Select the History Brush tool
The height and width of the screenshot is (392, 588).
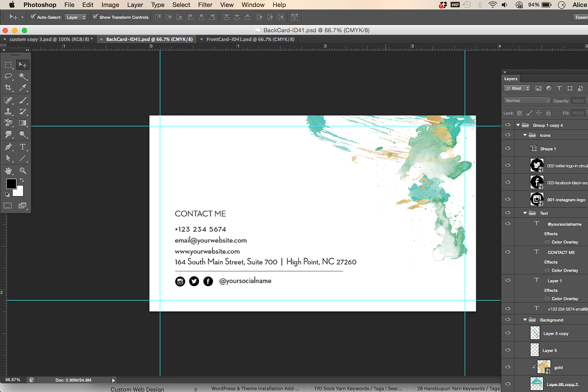(23, 111)
